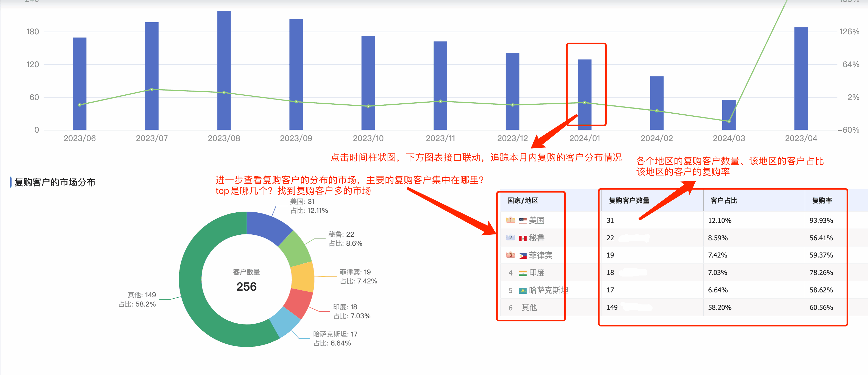Click the green line point at 2024/03
Screen dimensions: 868x375
(x=729, y=121)
